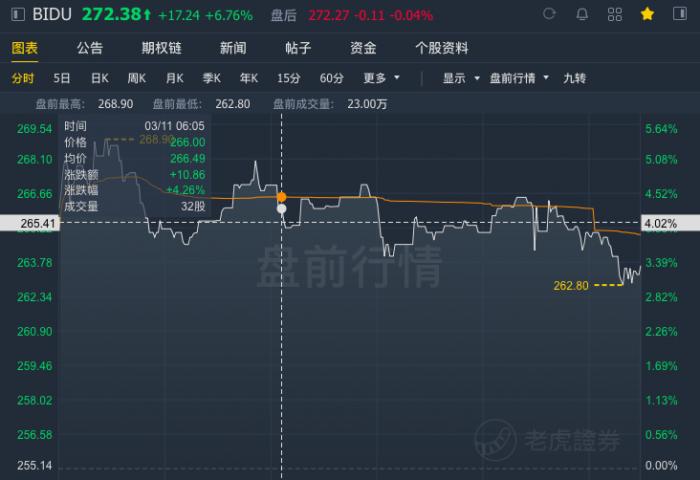Click the 262.80 low price label

click(570, 285)
